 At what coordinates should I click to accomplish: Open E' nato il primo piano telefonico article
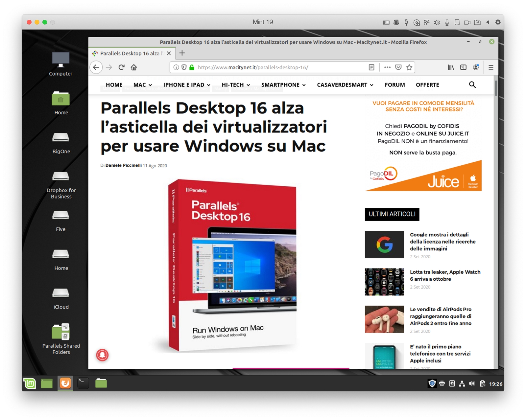[x=440, y=354]
